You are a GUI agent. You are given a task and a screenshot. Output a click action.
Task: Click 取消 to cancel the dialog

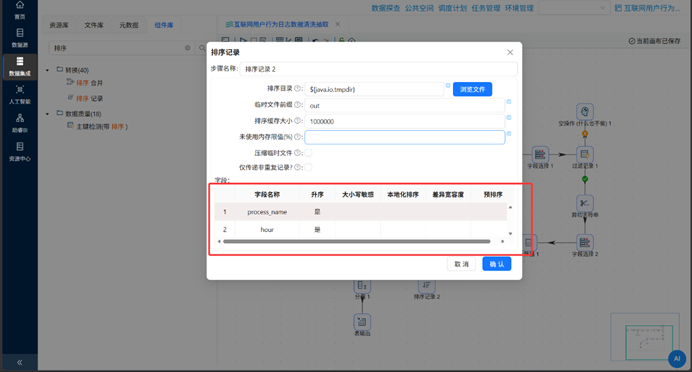[x=461, y=264]
